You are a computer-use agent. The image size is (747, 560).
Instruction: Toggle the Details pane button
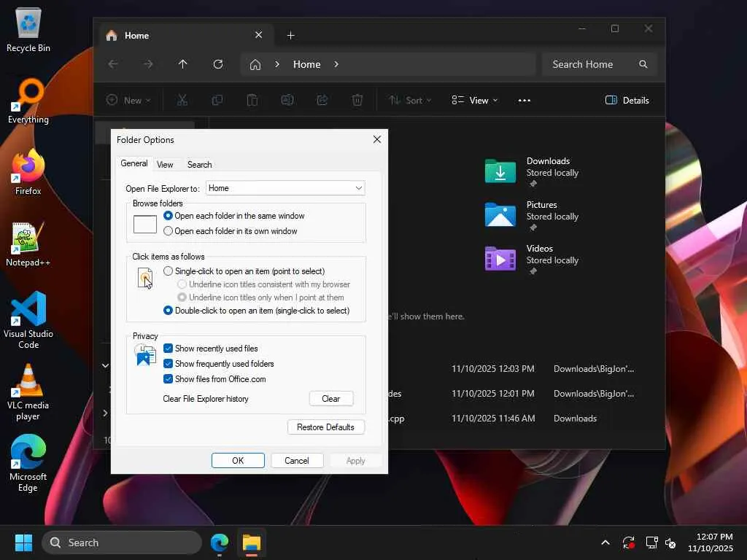point(627,101)
